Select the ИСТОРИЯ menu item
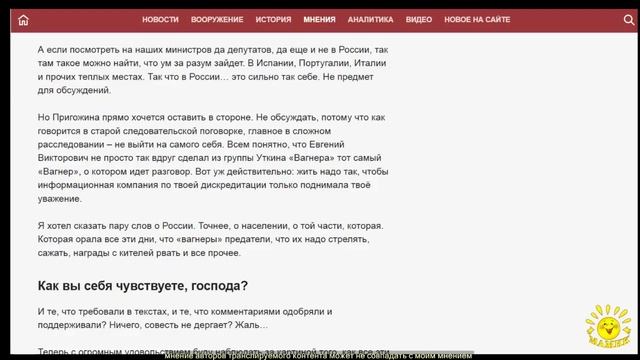Image resolution: width=640 pixels, height=360 pixels. coord(273,20)
